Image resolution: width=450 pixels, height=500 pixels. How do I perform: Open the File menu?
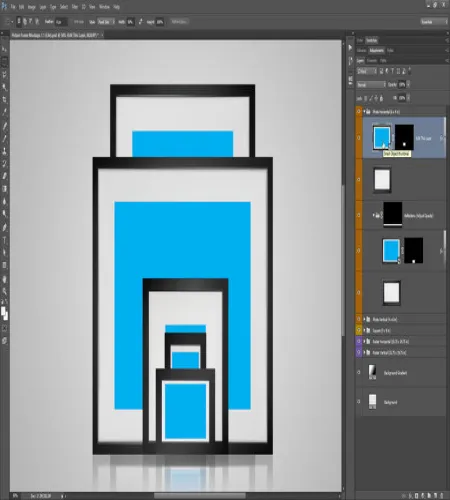click(x=13, y=7)
